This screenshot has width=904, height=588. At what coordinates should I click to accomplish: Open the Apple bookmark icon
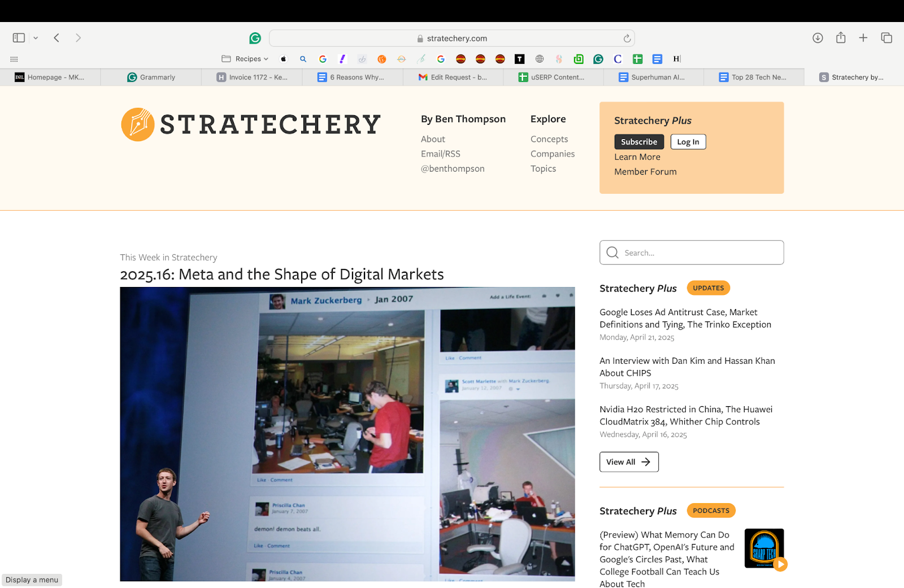pyautogui.click(x=284, y=59)
